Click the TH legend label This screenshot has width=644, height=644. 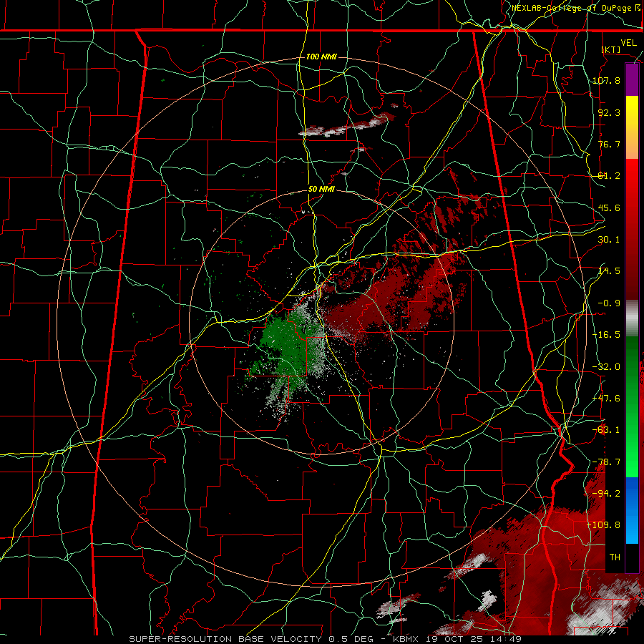pos(615,557)
